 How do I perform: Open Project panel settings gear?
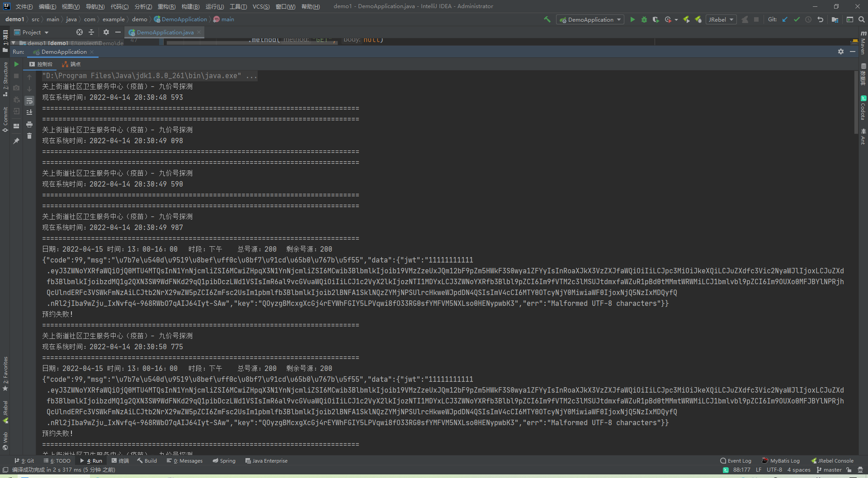point(106,32)
